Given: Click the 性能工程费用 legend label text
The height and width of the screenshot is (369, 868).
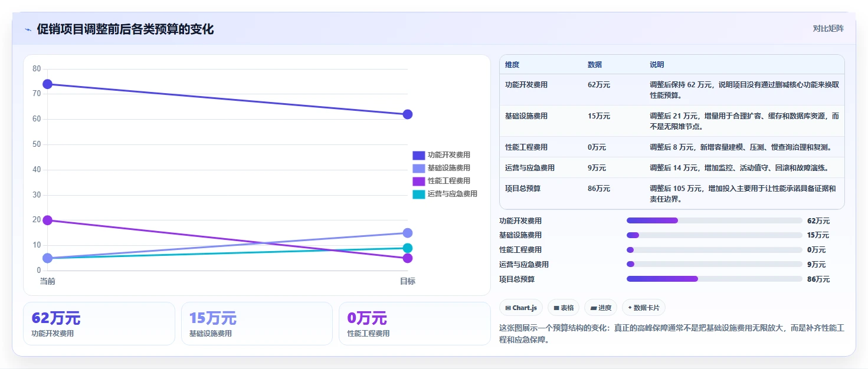Looking at the screenshot, I should [x=449, y=181].
